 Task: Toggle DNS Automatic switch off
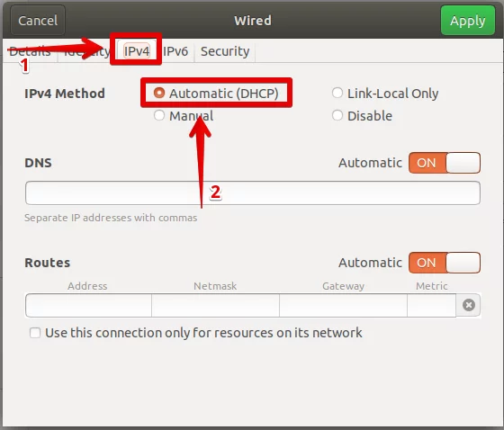click(x=445, y=163)
